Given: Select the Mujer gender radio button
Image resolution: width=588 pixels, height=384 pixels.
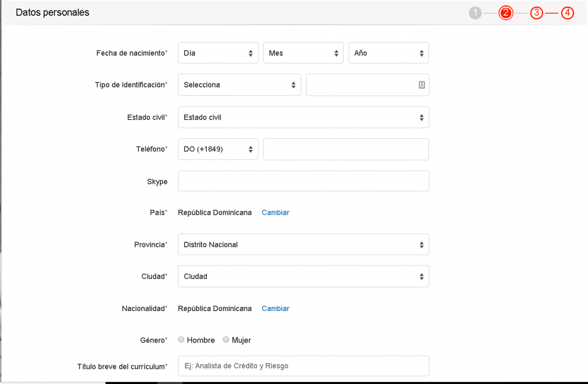Looking at the screenshot, I should tap(226, 340).
